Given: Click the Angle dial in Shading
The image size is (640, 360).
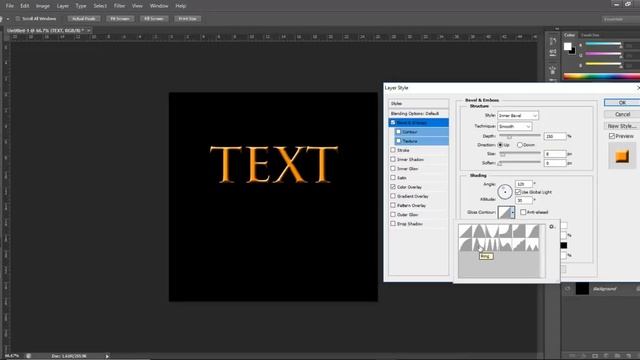Looking at the screenshot, I should click(x=504, y=191).
